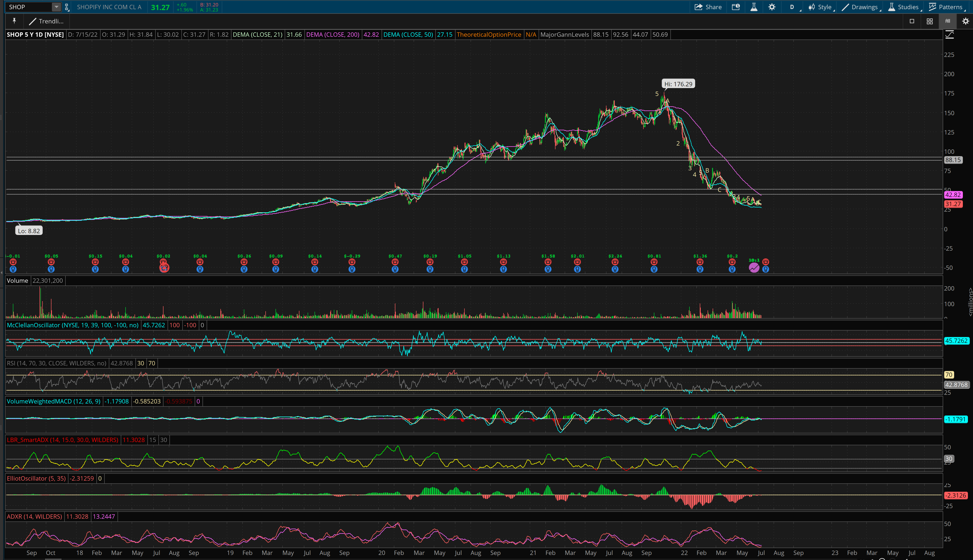Image resolution: width=973 pixels, height=560 pixels.
Task: Switch to grid chart layout icon
Action: (x=930, y=21)
